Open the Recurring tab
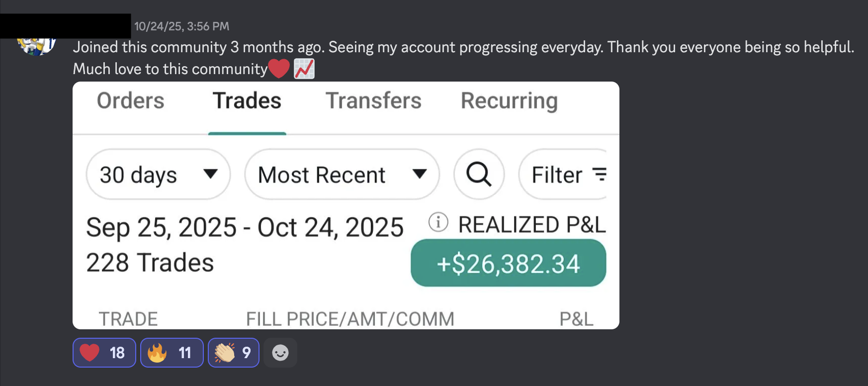The image size is (868, 386). [509, 101]
